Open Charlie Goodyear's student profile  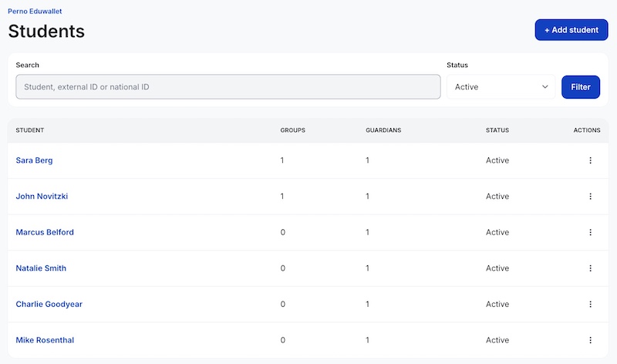49,304
